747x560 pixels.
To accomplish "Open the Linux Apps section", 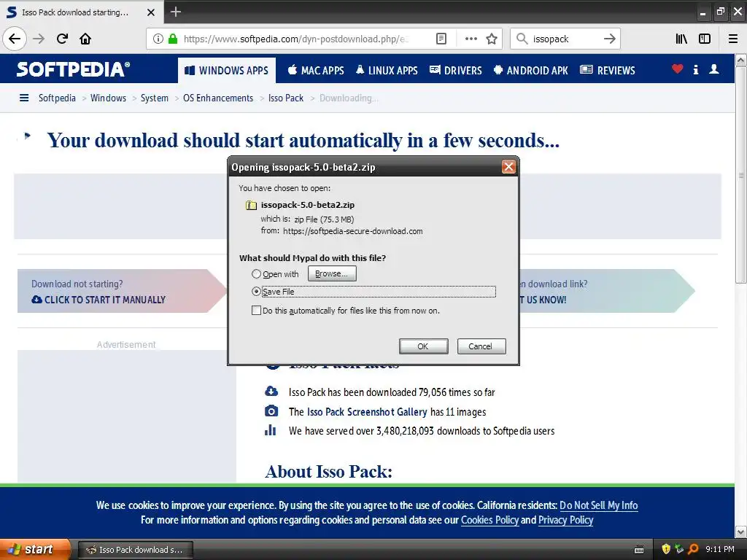I will coord(387,71).
